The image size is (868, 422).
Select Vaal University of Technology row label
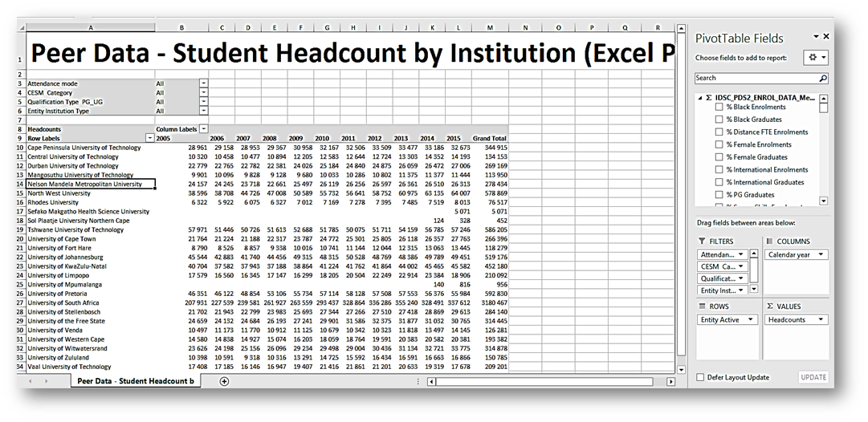[x=91, y=367]
